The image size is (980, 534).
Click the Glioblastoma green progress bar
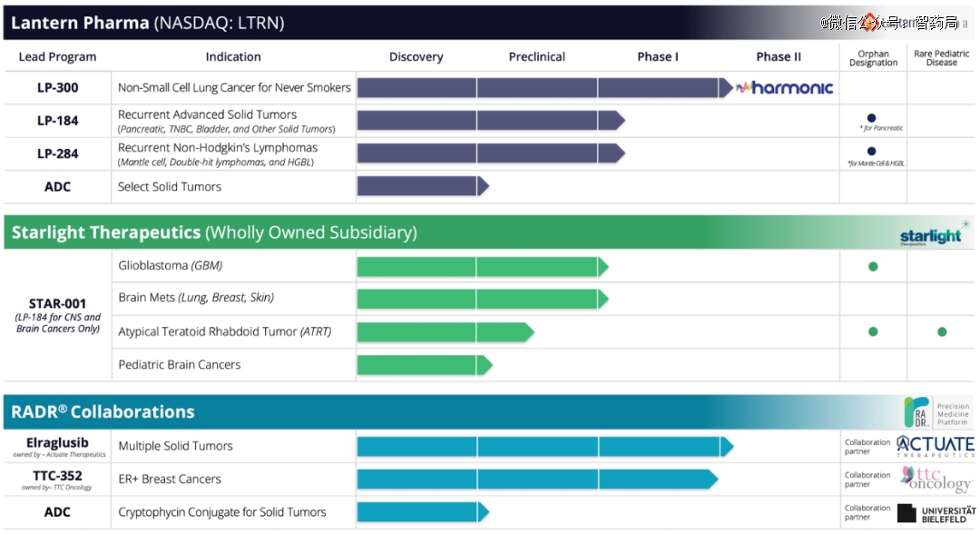click(x=483, y=267)
